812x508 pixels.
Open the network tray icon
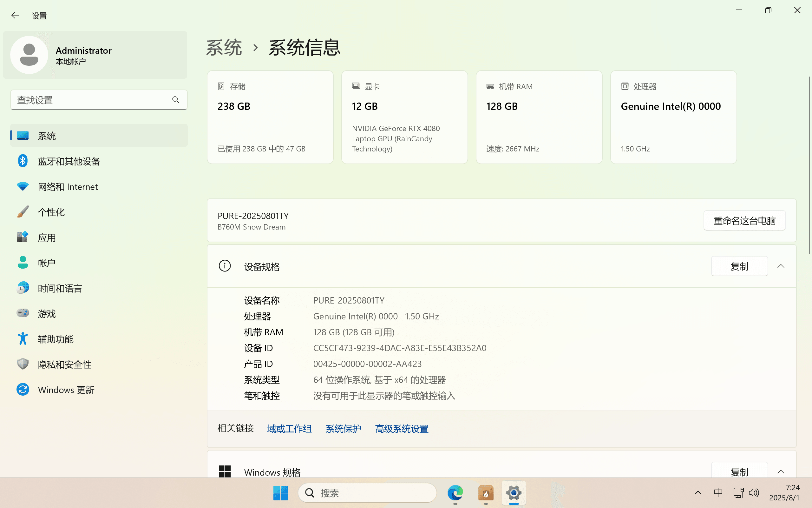point(738,493)
